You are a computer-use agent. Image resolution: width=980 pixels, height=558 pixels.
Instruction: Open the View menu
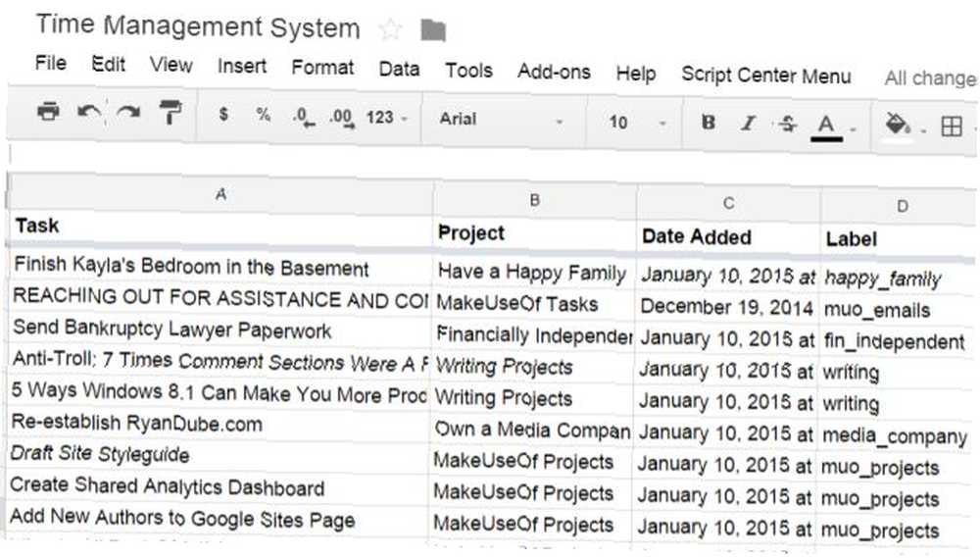coord(171,65)
